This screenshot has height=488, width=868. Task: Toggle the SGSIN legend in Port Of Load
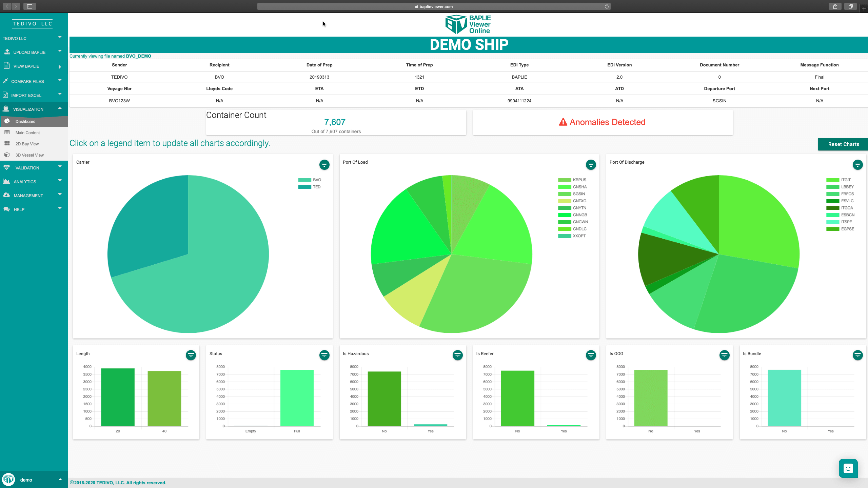[578, 194]
